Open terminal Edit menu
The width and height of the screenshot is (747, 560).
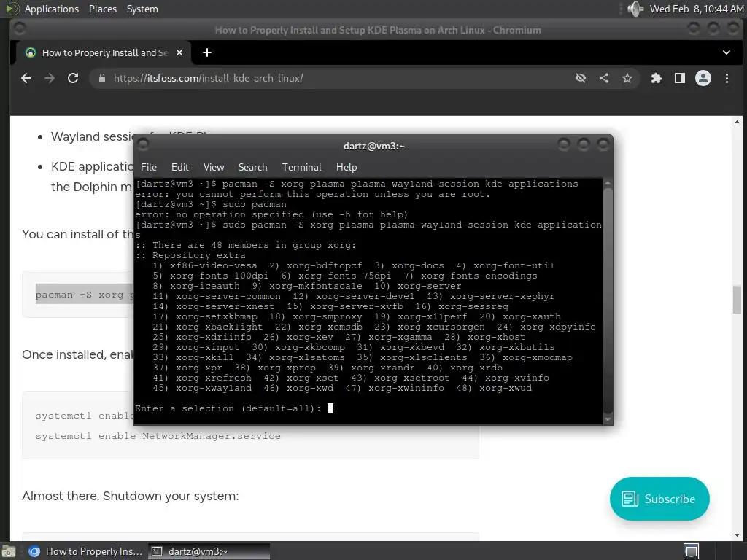[180, 167]
